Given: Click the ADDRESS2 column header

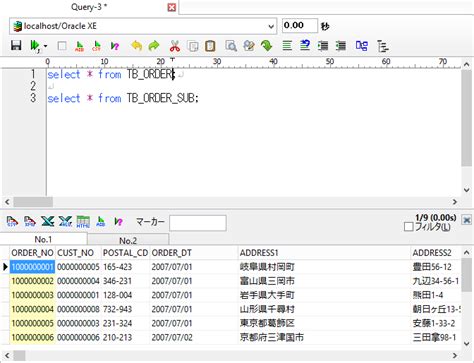Looking at the screenshot, I should (x=436, y=253).
